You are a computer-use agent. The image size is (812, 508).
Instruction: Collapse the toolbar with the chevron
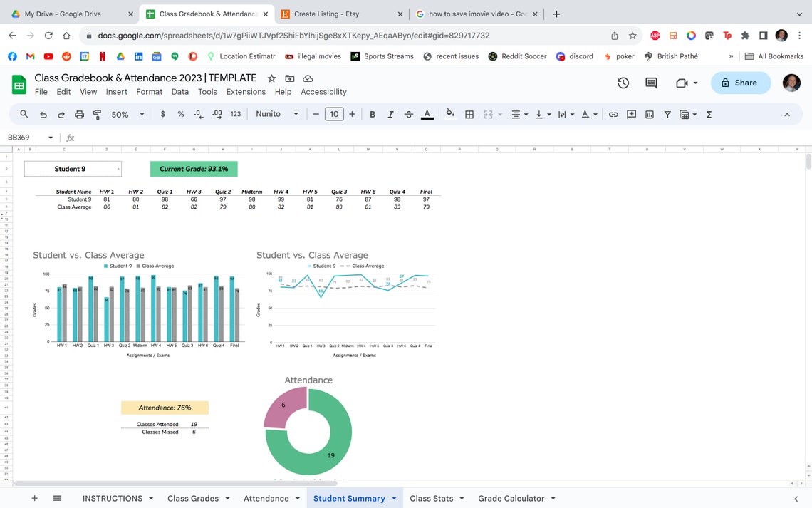coord(787,114)
